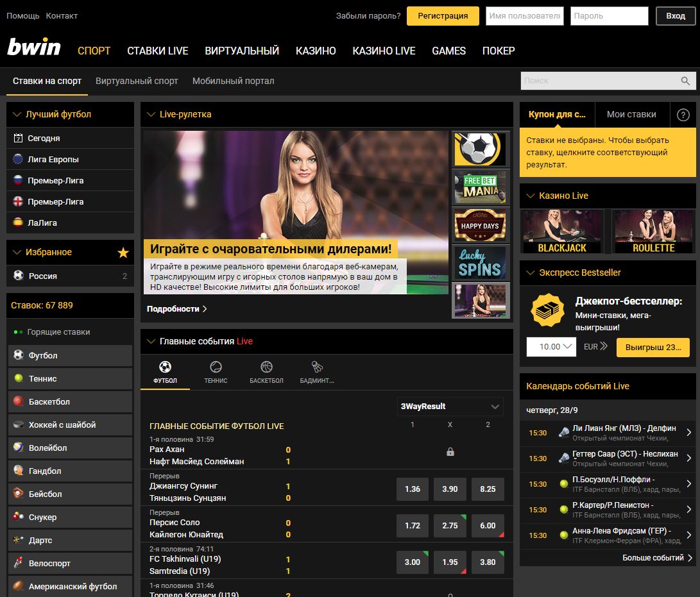This screenshot has height=597, width=700.
Task: Follow the Забыли пароль? link
Action: coord(368,16)
